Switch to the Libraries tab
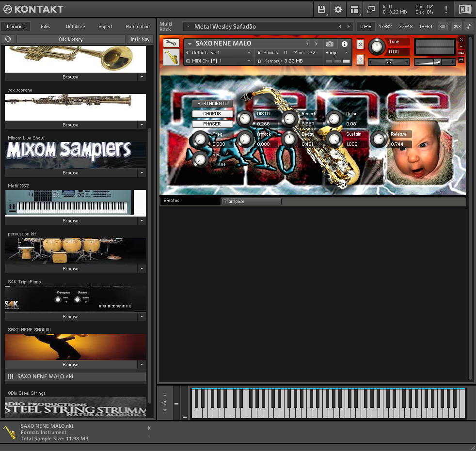Screen dimensions: 476x451 [16, 26]
